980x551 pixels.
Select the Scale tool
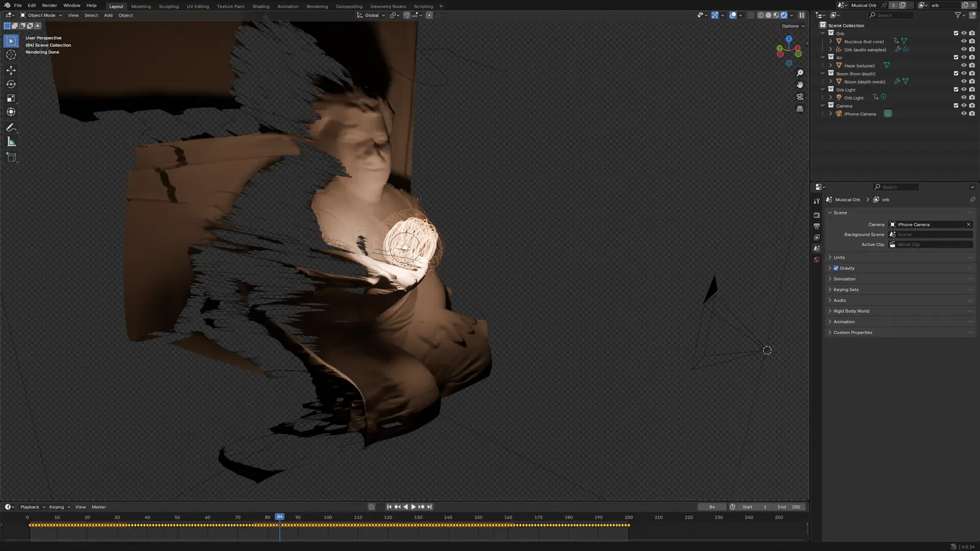pyautogui.click(x=11, y=98)
